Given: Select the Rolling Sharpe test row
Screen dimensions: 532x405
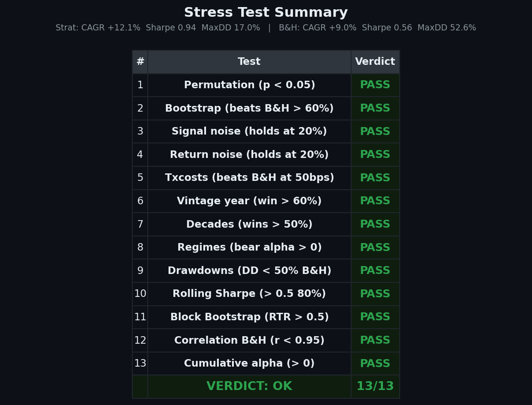Looking at the screenshot, I should tap(249, 294).
